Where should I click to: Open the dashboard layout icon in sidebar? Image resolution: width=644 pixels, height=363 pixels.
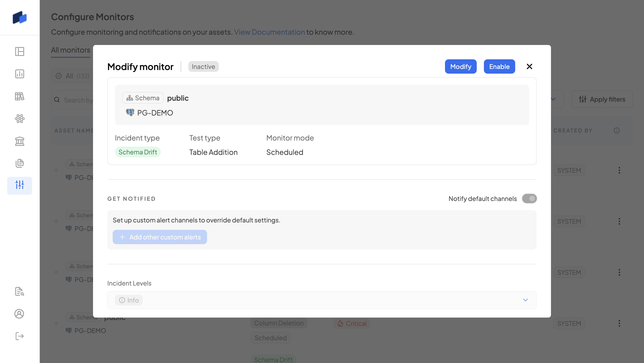19,51
